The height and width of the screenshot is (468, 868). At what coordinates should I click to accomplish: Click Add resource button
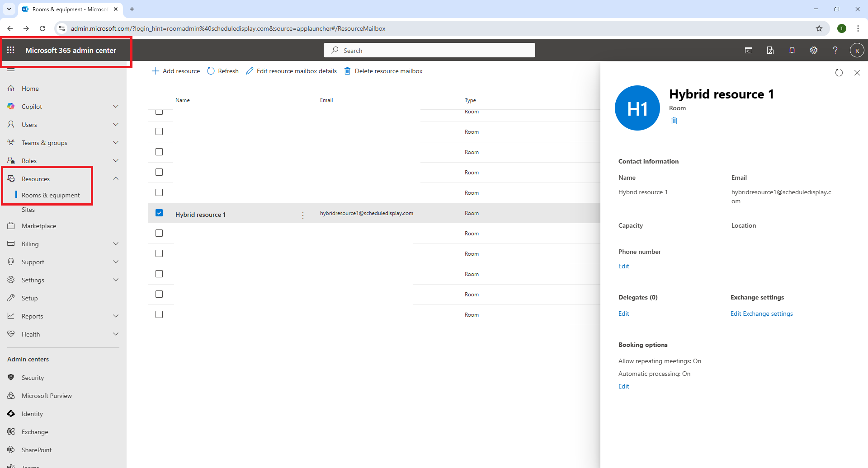coord(176,71)
